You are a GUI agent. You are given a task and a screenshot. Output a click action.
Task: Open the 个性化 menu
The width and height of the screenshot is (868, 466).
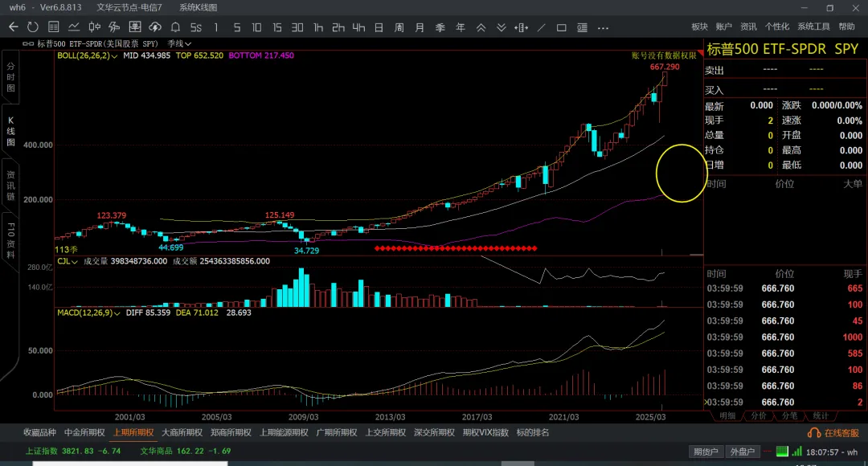coord(776,27)
